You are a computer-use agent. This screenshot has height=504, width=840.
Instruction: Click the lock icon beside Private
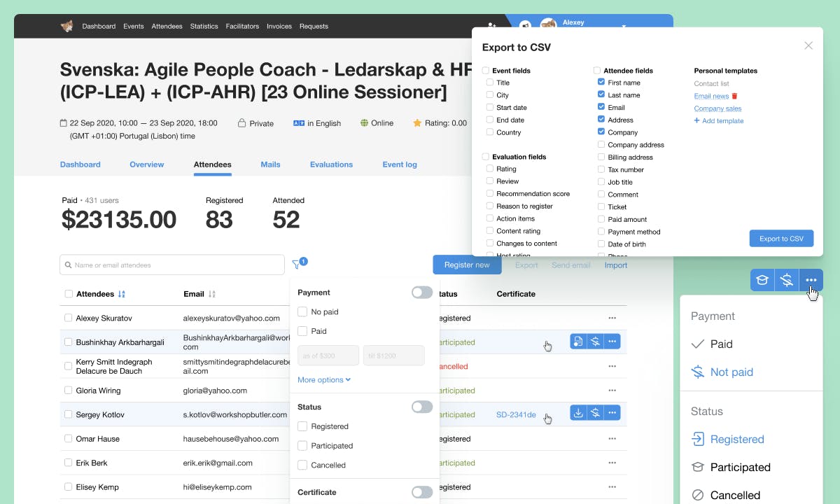coord(241,123)
